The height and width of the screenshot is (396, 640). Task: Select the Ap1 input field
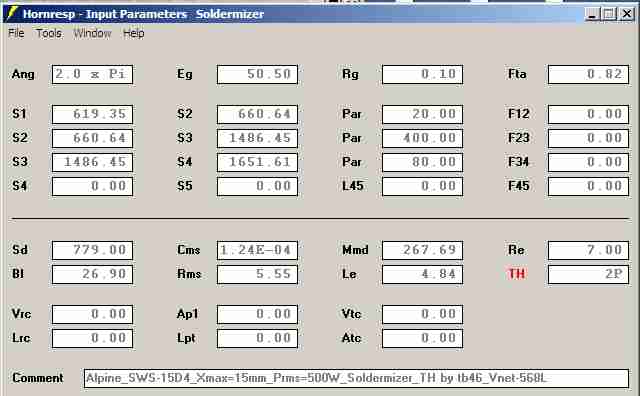click(257, 314)
